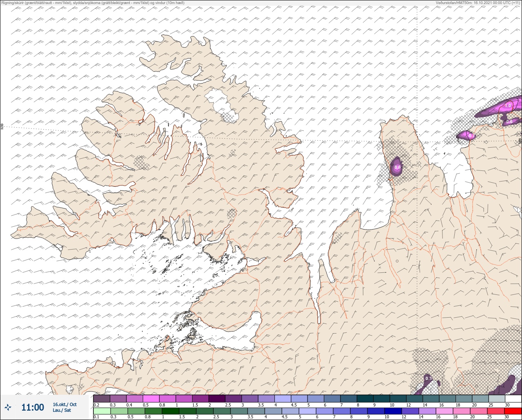Pick the palest green bottom-row swatch between 0.1 and 0.3
The image size is (522, 420).
[102, 411]
